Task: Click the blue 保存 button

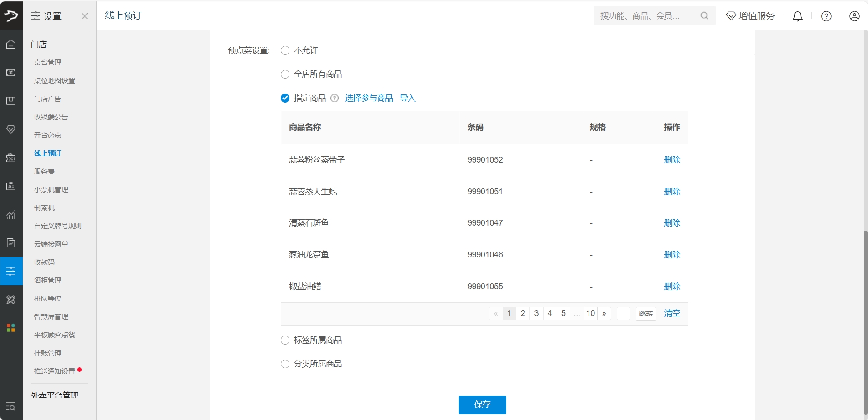Action: click(482, 405)
